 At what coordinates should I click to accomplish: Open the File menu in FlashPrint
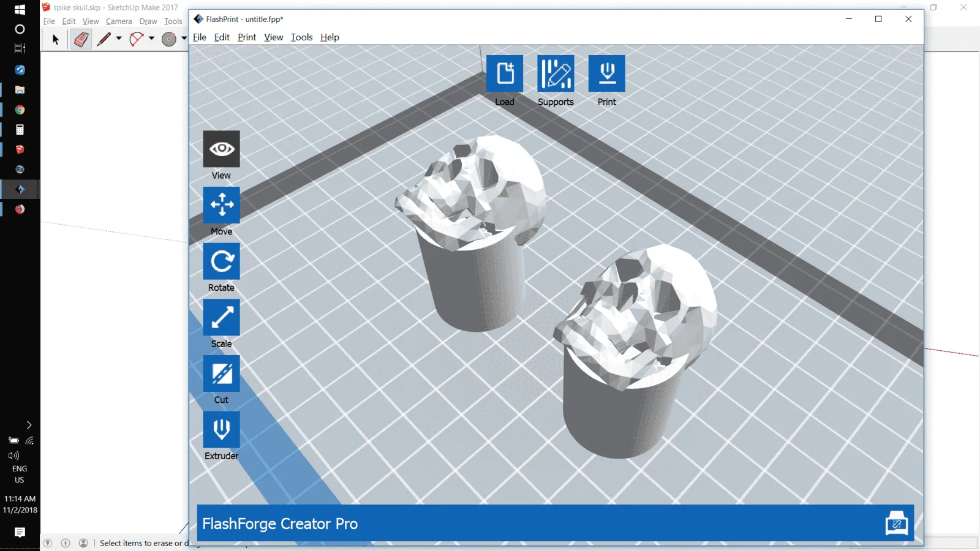200,37
